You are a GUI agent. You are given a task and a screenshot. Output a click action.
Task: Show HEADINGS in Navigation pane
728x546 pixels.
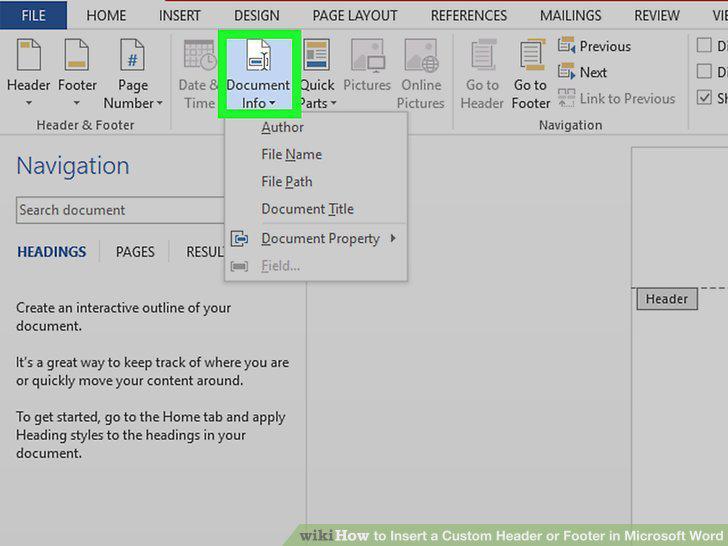[52, 252]
